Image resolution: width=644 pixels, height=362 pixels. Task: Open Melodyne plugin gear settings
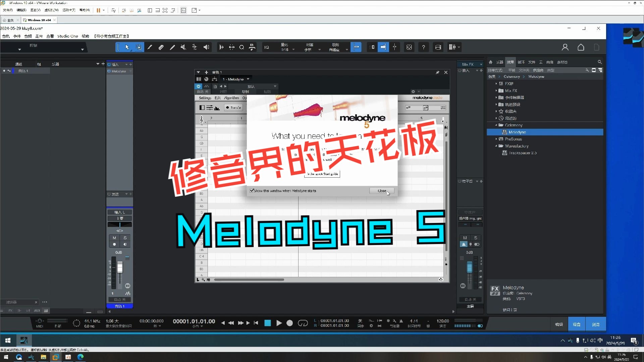[413, 92]
